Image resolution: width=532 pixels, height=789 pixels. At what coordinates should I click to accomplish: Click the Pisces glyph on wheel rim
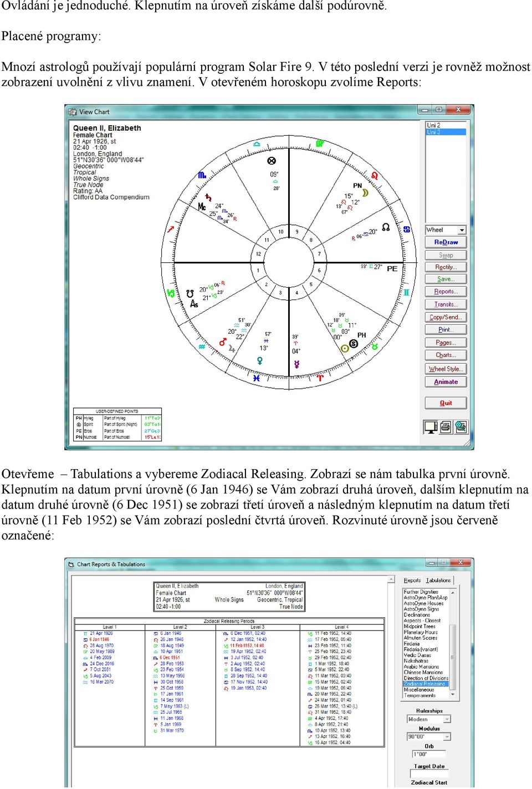pos(256,378)
